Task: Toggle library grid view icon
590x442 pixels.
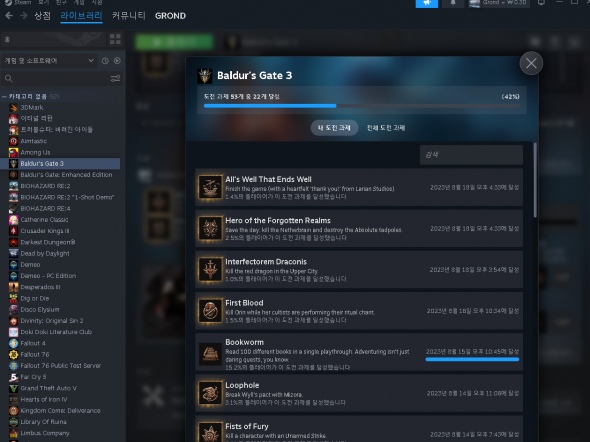Action: [x=115, y=39]
